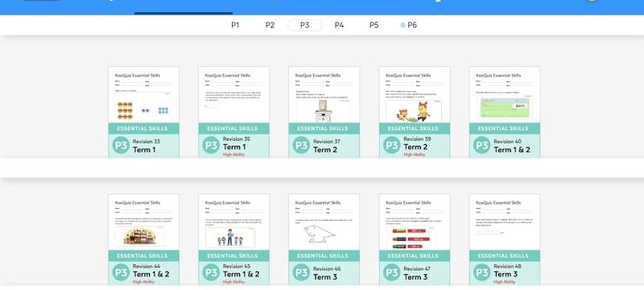Select the P3 grade tab
The height and width of the screenshot is (290, 644).
coord(304,25)
